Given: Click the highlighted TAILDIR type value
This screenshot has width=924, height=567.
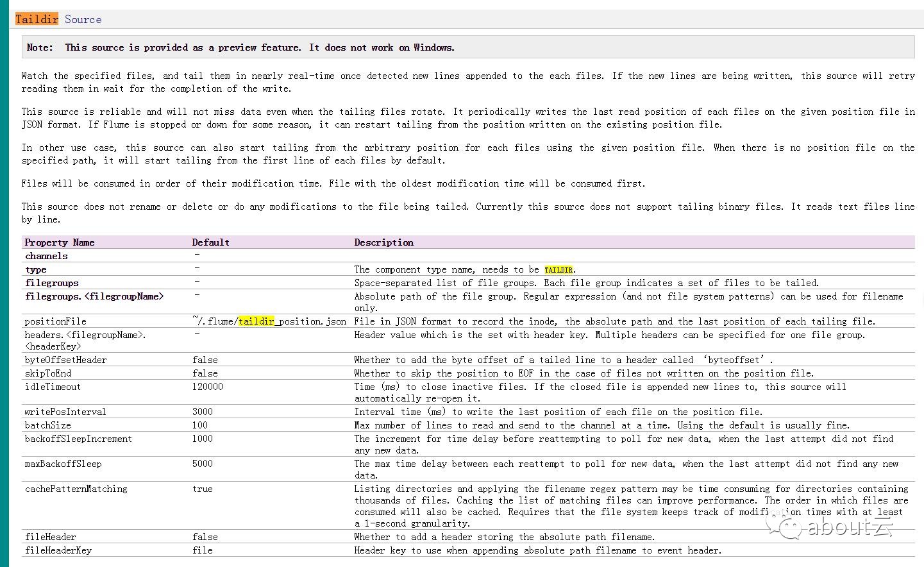Looking at the screenshot, I should point(559,270).
